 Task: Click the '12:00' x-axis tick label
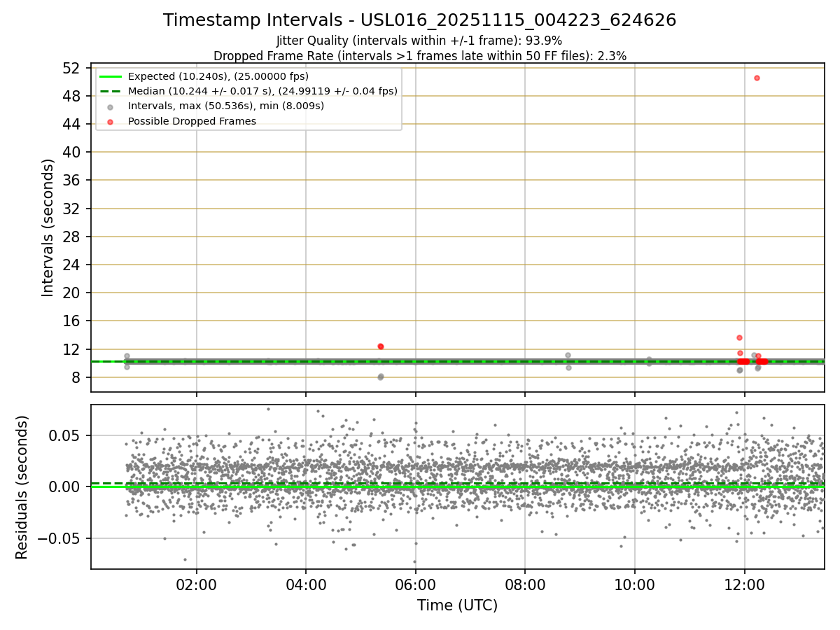pyautogui.click(x=744, y=584)
